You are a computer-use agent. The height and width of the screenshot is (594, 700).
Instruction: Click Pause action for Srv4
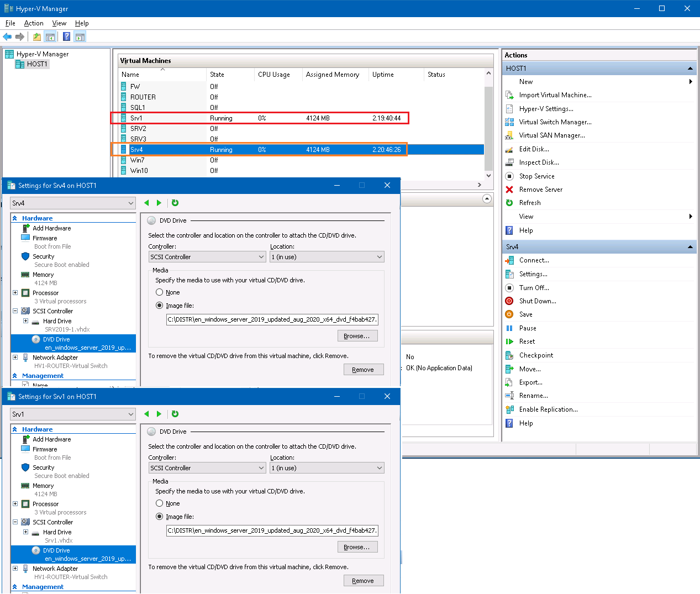point(528,328)
